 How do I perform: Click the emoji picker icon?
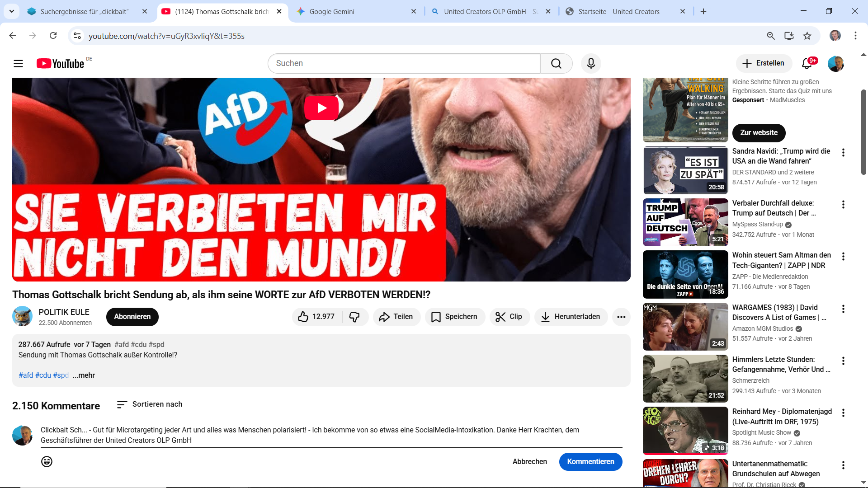coord(47,461)
